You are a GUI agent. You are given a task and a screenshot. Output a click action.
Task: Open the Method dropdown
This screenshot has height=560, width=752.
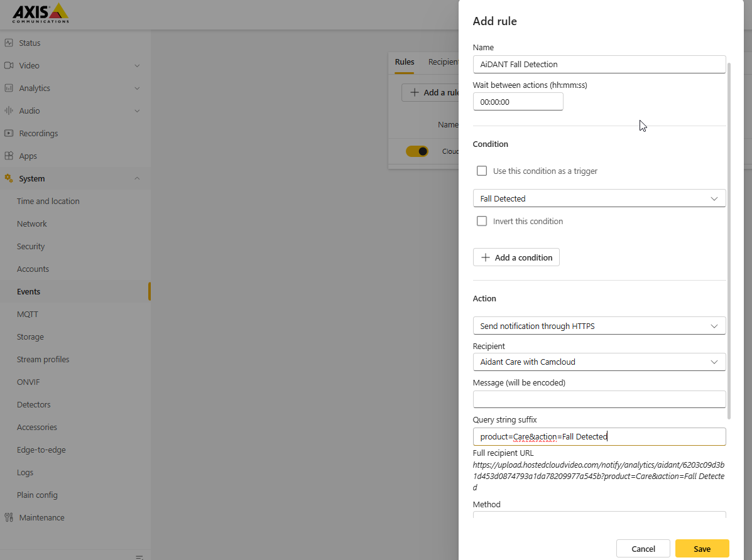[599, 515]
